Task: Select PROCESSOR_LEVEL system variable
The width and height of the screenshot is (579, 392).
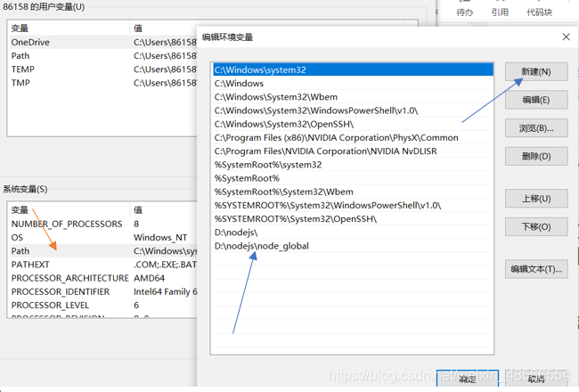Action: tap(102, 306)
